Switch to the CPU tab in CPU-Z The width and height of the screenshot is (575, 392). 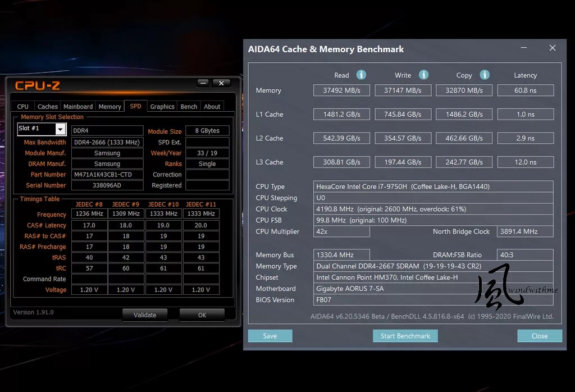tap(22, 106)
